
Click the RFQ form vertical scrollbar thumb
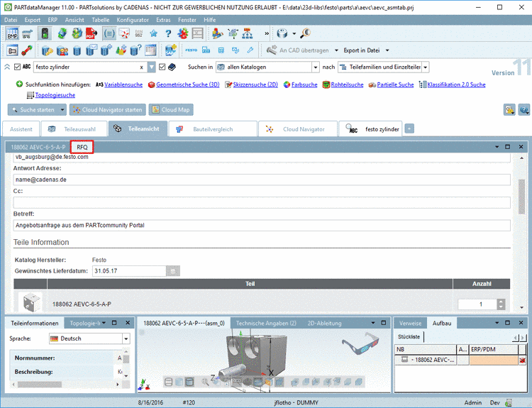click(521, 197)
